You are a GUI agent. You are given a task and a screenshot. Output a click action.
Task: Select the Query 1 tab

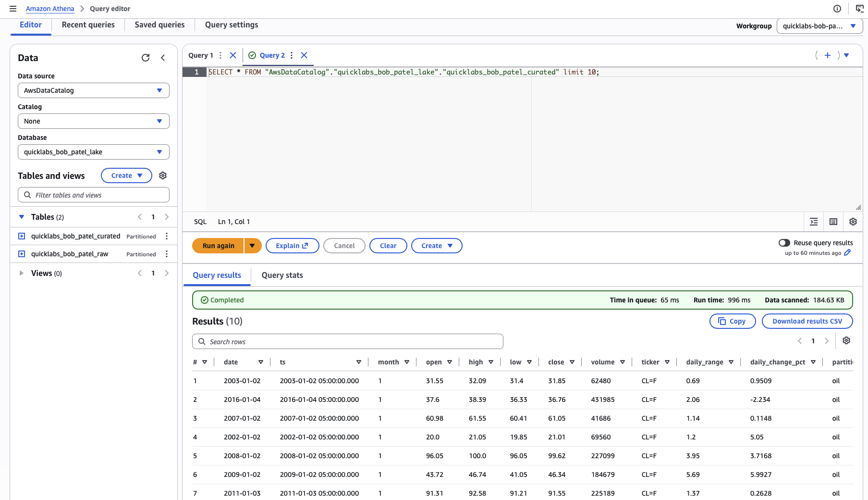click(200, 55)
